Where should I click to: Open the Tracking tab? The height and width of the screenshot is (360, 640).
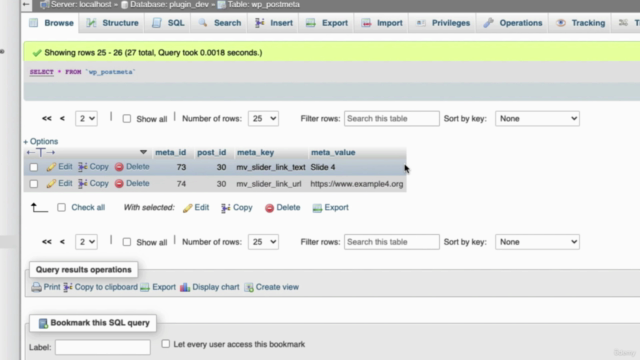point(581,23)
